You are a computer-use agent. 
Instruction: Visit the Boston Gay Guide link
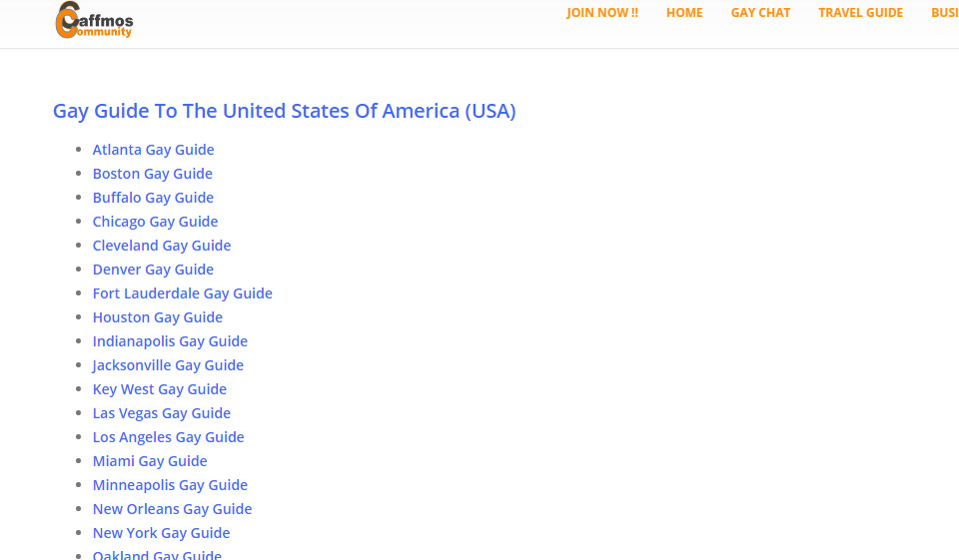[152, 174]
